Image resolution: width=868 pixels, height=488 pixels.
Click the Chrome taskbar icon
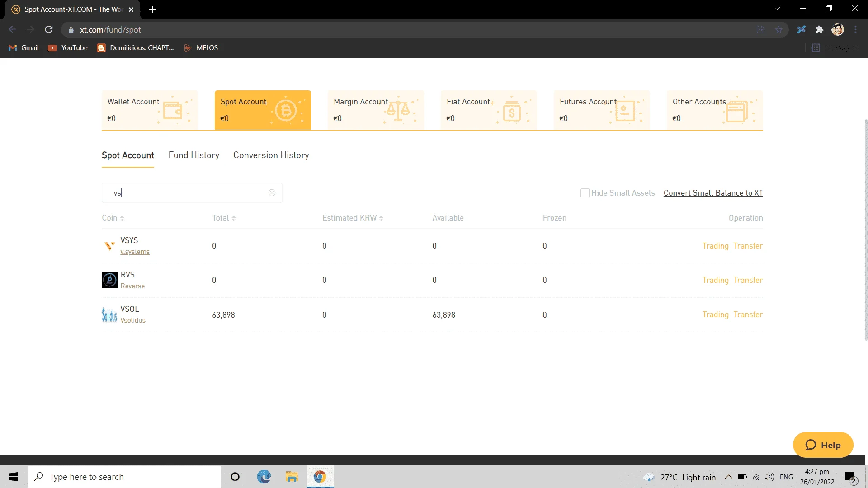320,477
